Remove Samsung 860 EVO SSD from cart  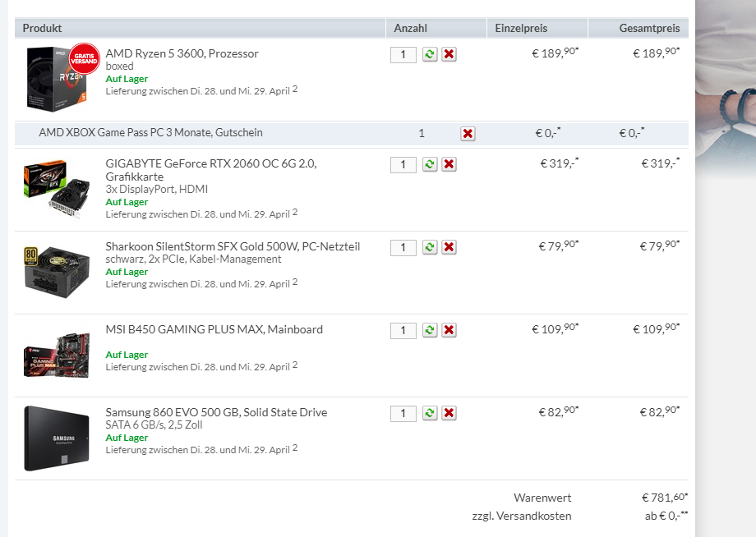(x=449, y=413)
